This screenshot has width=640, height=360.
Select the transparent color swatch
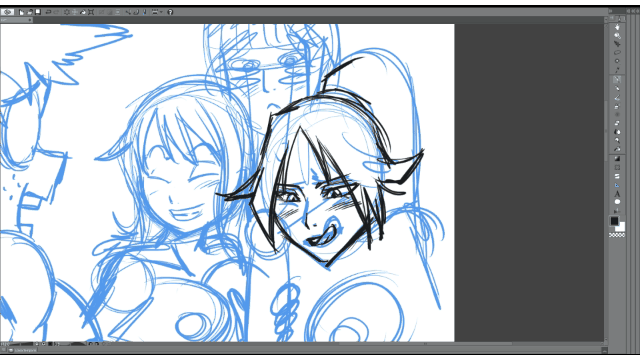point(617,235)
